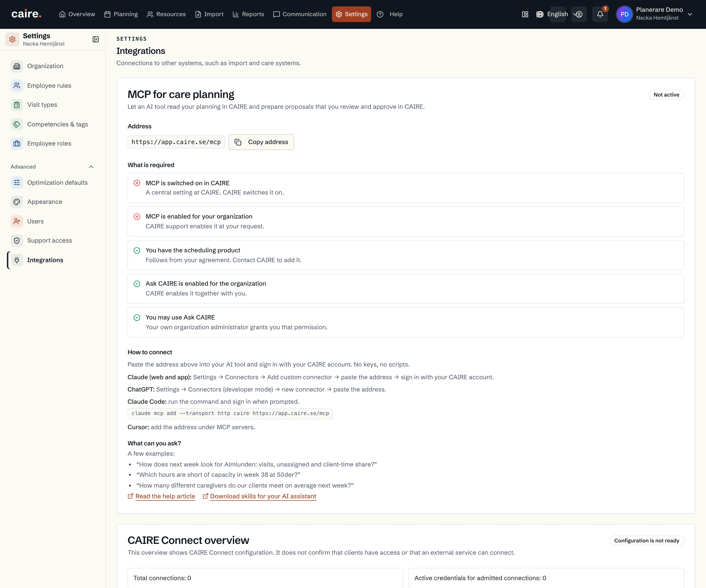Viewport: 706px width, 588px height.
Task: Click the Configuration is not ready badge
Action: [x=646, y=541]
